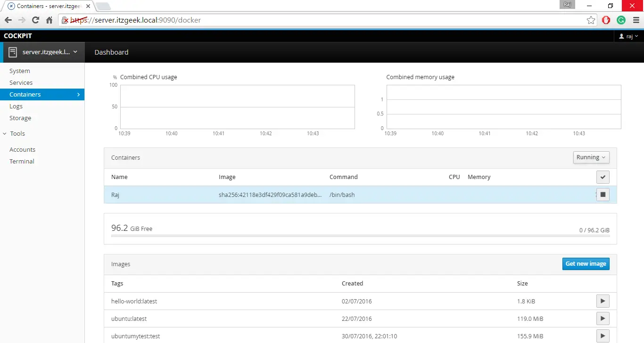Image resolution: width=644 pixels, height=343 pixels.
Task: Open the raj user menu
Action: coord(628,36)
